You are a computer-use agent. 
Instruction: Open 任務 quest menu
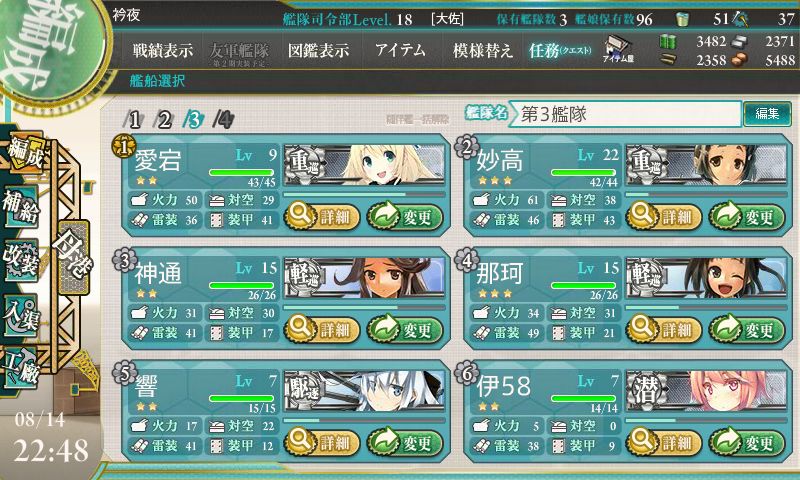[x=560, y=50]
